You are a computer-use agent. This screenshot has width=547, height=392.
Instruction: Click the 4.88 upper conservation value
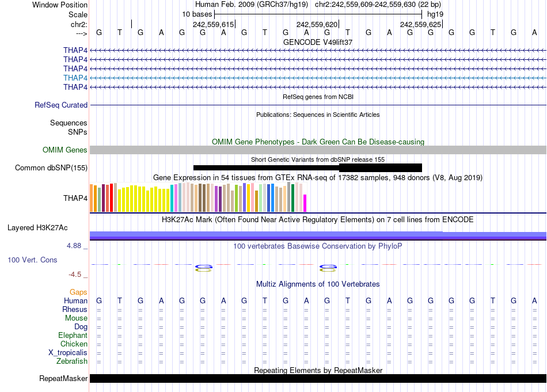(74, 246)
